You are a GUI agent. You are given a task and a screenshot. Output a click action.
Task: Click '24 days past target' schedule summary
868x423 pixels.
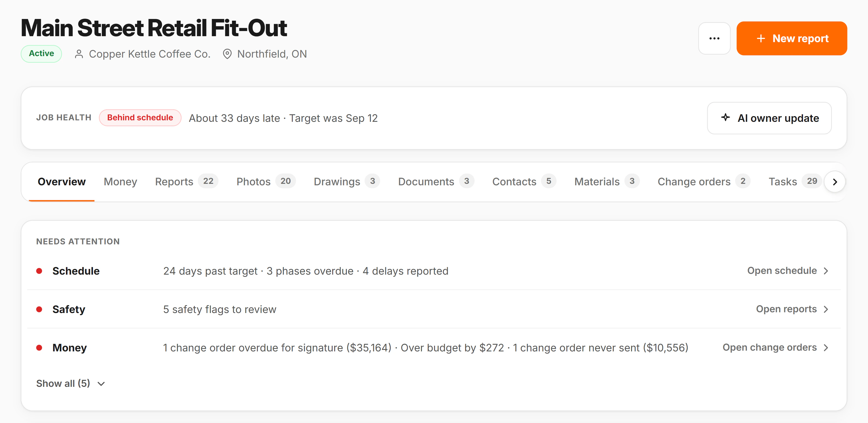coord(210,271)
